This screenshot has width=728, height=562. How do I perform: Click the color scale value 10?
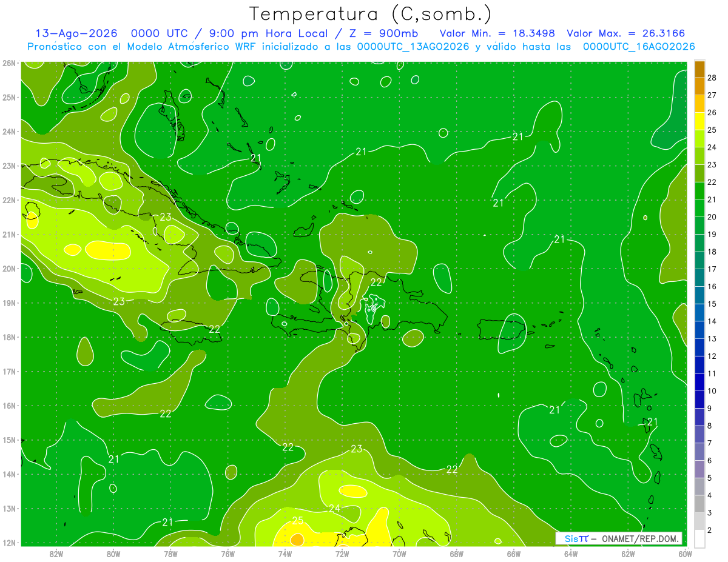pos(712,391)
